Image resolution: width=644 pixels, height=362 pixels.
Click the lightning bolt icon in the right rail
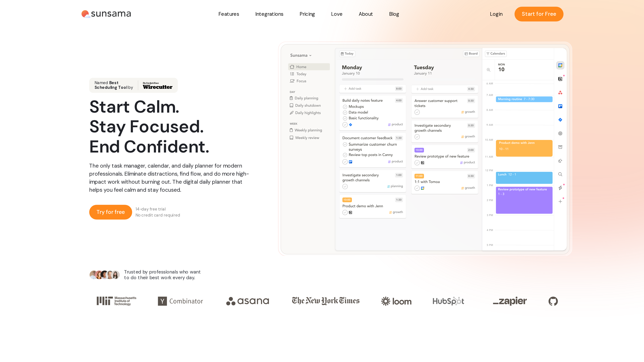click(x=560, y=188)
